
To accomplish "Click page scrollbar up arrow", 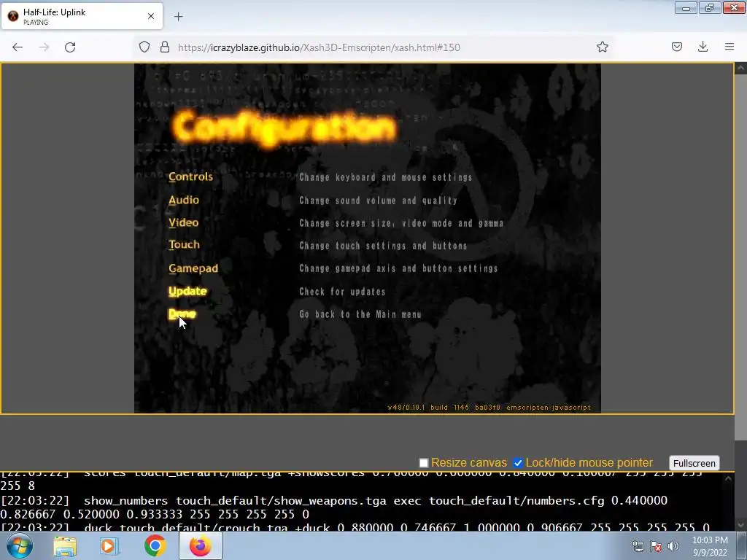I will coord(740,68).
